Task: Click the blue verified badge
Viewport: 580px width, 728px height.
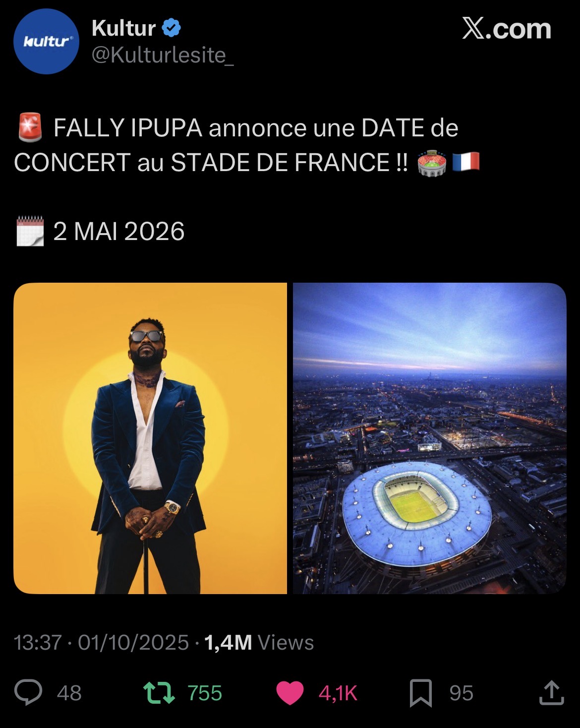Action: [172, 28]
